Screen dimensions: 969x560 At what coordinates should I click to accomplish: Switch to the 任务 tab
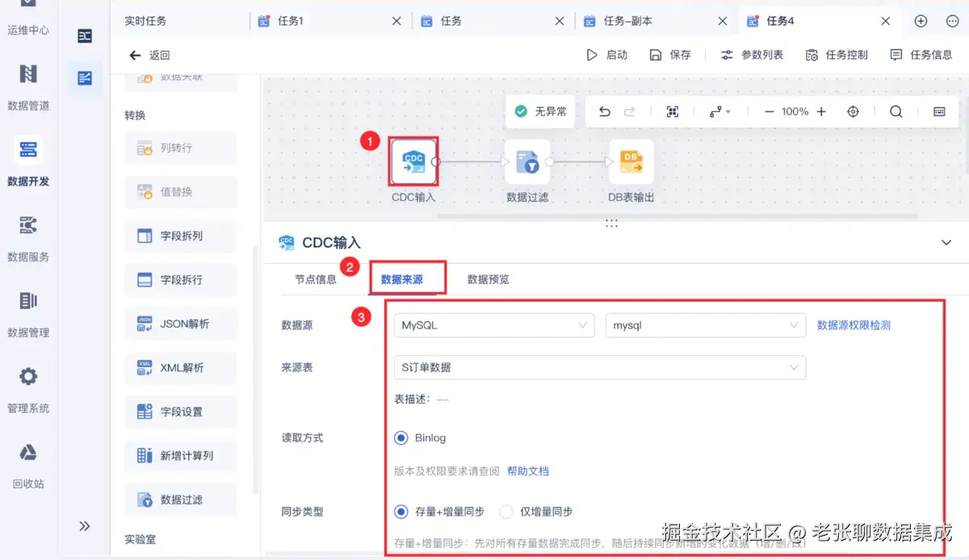[x=451, y=21]
